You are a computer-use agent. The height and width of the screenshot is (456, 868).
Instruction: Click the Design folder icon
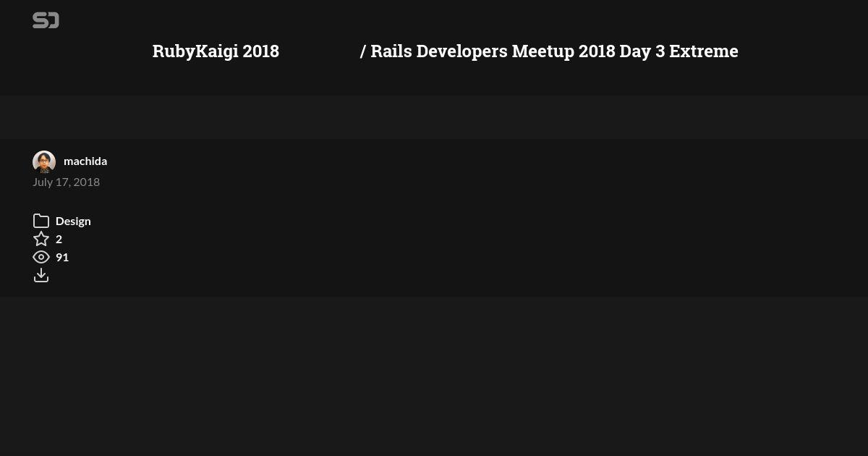41,221
